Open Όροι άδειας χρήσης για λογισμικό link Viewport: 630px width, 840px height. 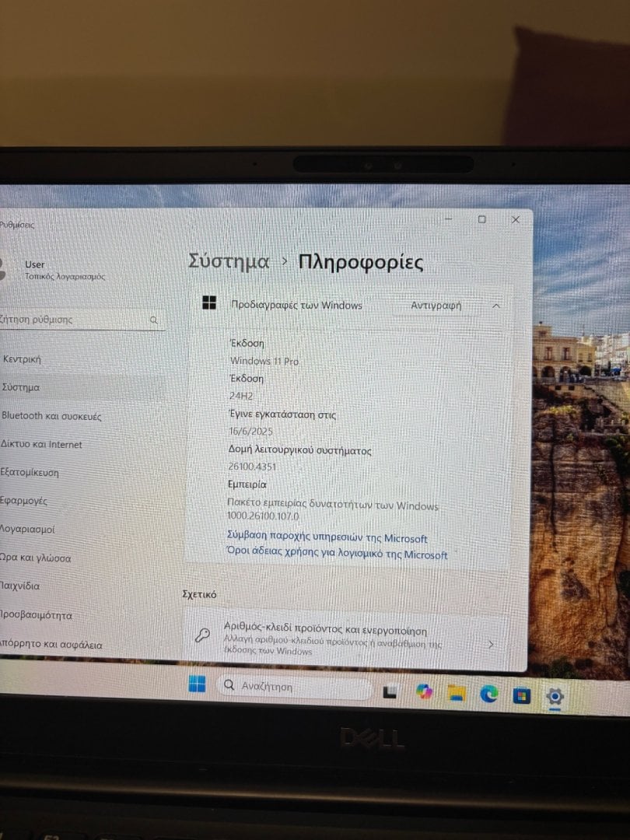coord(337,553)
